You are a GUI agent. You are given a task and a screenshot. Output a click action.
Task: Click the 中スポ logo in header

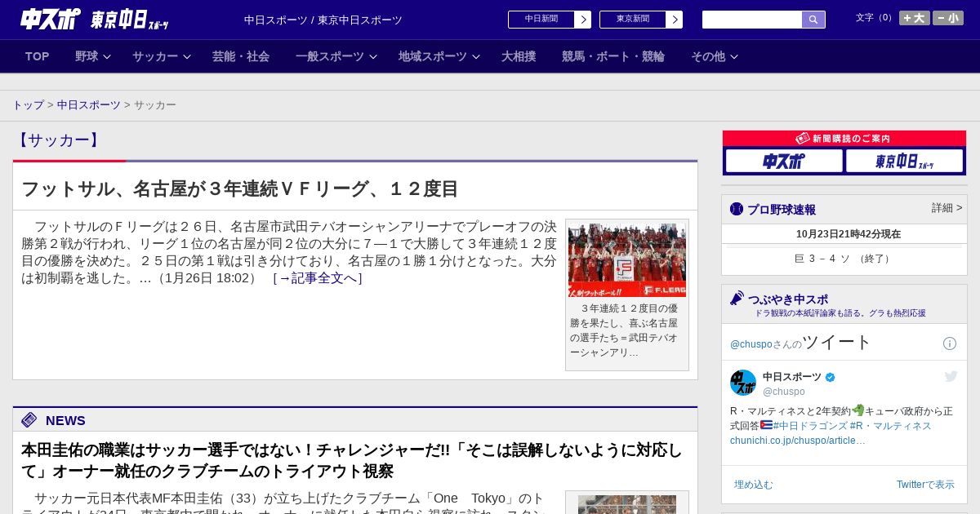click(x=51, y=19)
